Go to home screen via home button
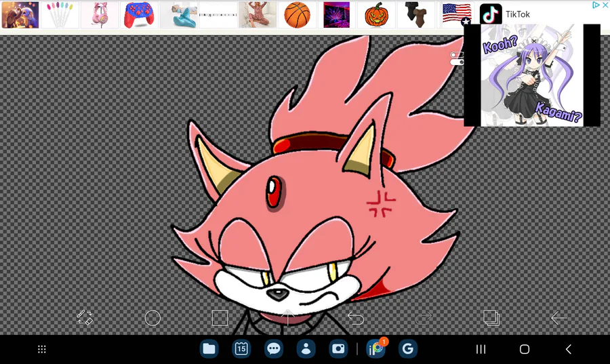 525,349
